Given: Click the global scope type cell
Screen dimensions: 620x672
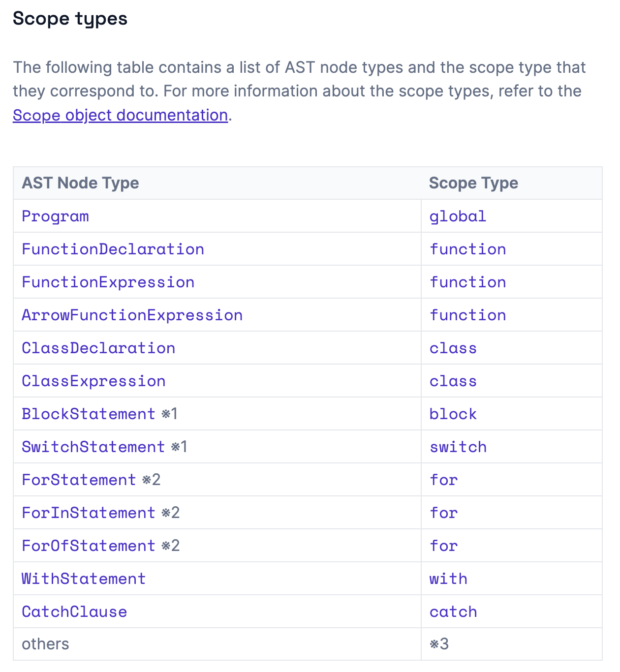Looking at the screenshot, I should [x=458, y=216].
